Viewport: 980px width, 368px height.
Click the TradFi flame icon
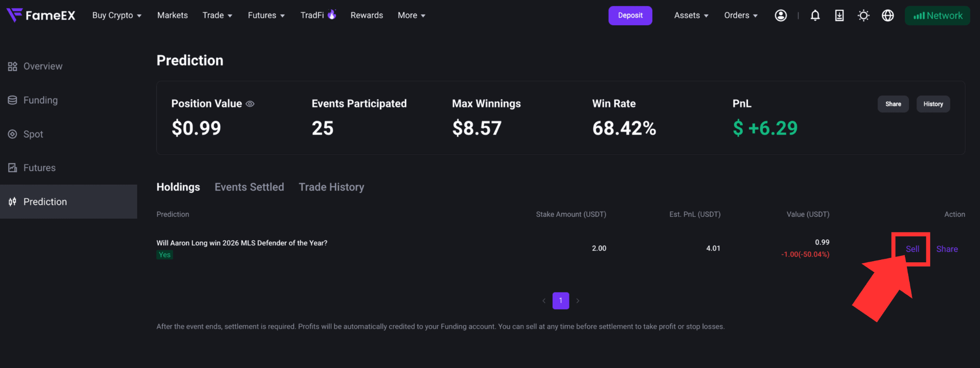point(332,14)
